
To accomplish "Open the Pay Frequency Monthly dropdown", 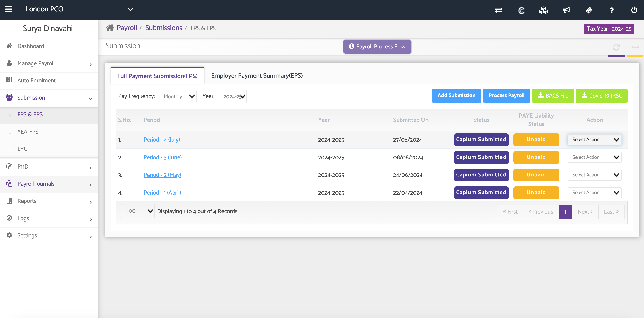I will pyautogui.click(x=178, y=96).
